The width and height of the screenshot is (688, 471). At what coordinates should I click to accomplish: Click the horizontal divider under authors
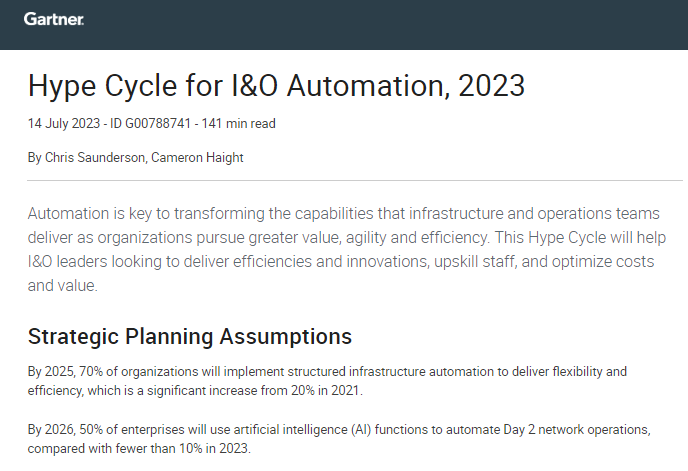click(x=355, y=180)
